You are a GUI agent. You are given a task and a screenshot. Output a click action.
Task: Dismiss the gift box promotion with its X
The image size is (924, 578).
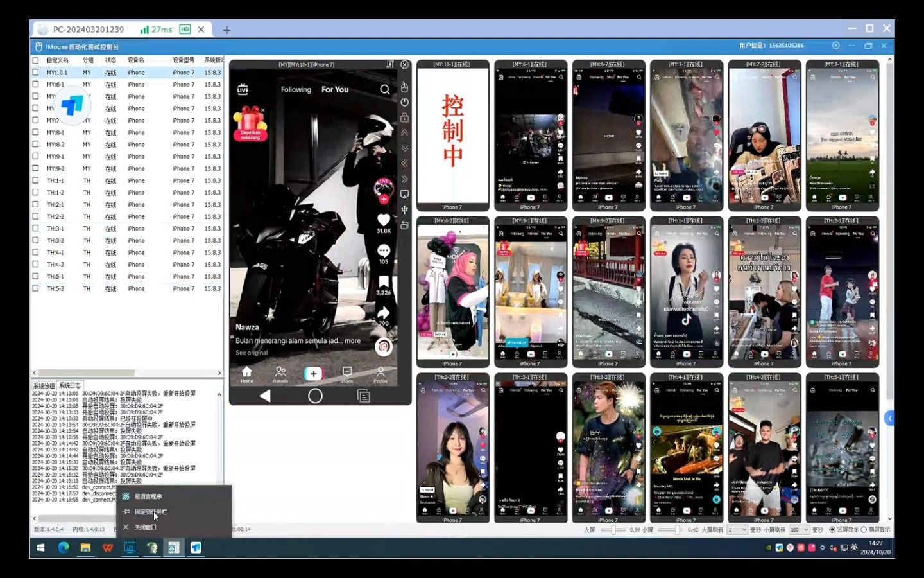[263, 110]
